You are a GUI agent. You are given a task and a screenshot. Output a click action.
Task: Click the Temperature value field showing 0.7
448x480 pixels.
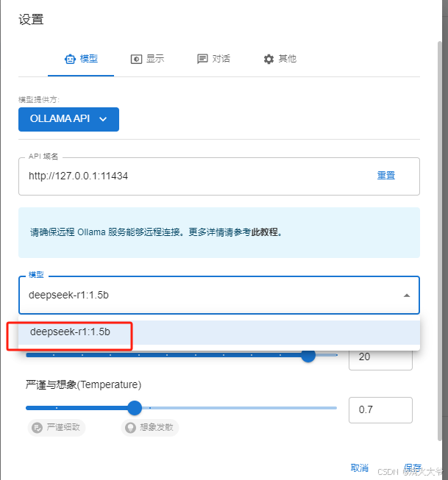tap(380, 410)
